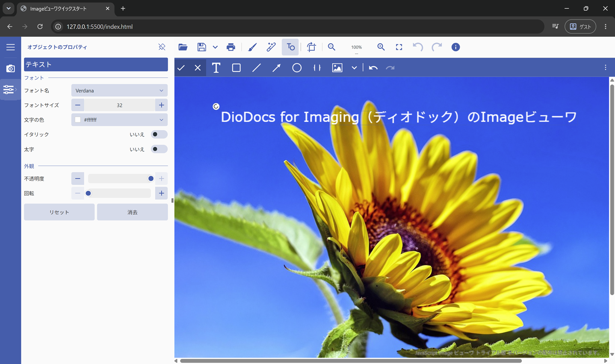Save the image with floppy icon

(201, 47)
